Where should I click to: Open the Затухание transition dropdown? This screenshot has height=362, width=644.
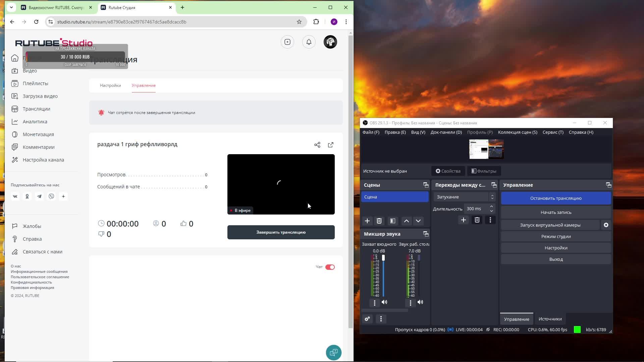pos(465,197)
